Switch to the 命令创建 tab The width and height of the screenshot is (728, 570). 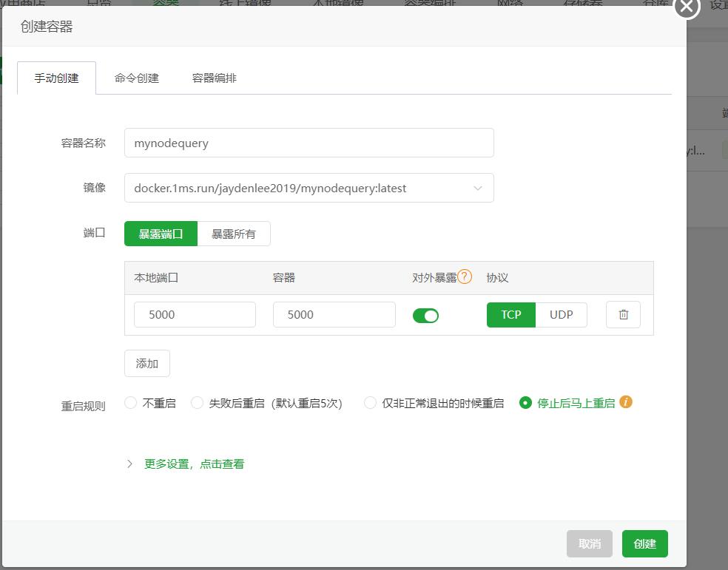(137, 78)
